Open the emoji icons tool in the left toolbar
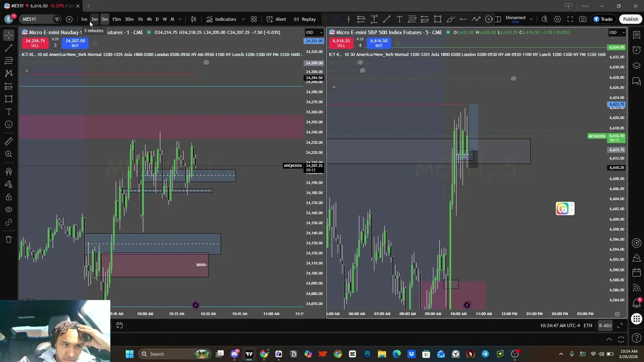 (9, 124)
